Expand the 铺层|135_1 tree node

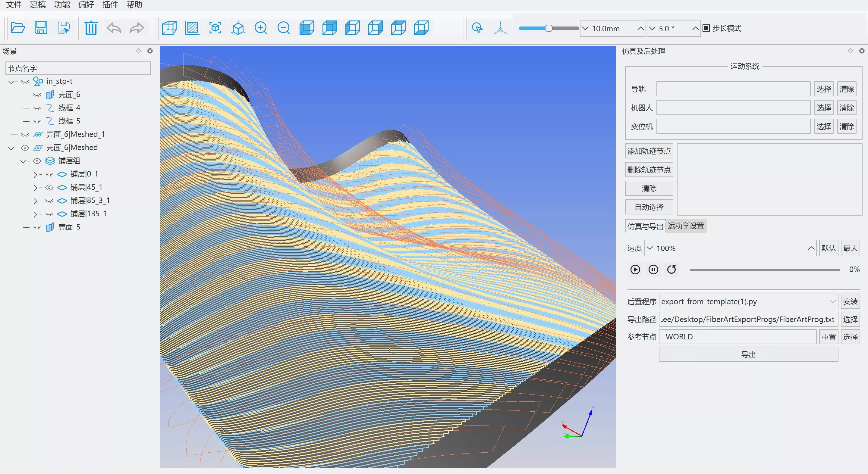(35, 214)
